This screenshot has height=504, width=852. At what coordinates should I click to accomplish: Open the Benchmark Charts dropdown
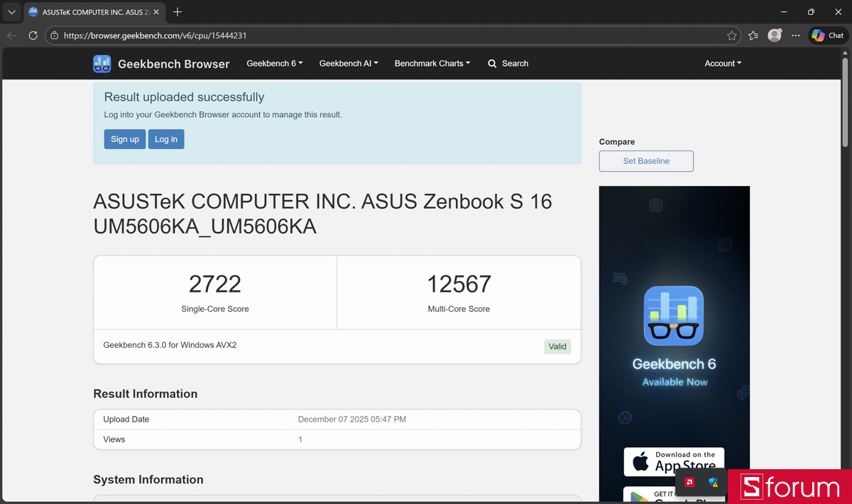pyautogui.click(x=432, y=63)
